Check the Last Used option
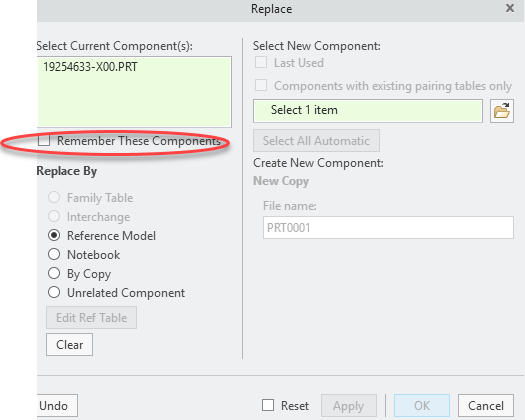 [x=261, y=63]
